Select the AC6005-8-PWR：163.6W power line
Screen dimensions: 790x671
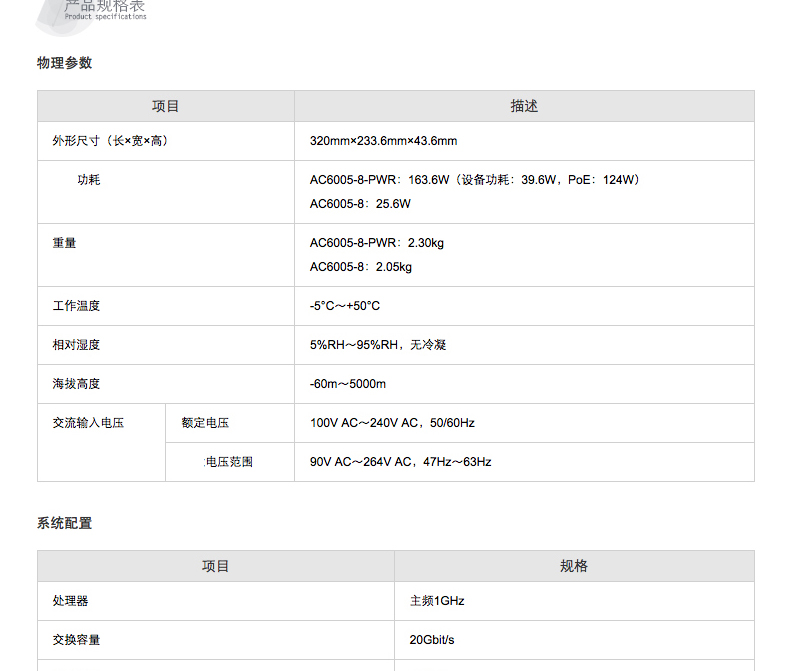[x=475, y=180]
